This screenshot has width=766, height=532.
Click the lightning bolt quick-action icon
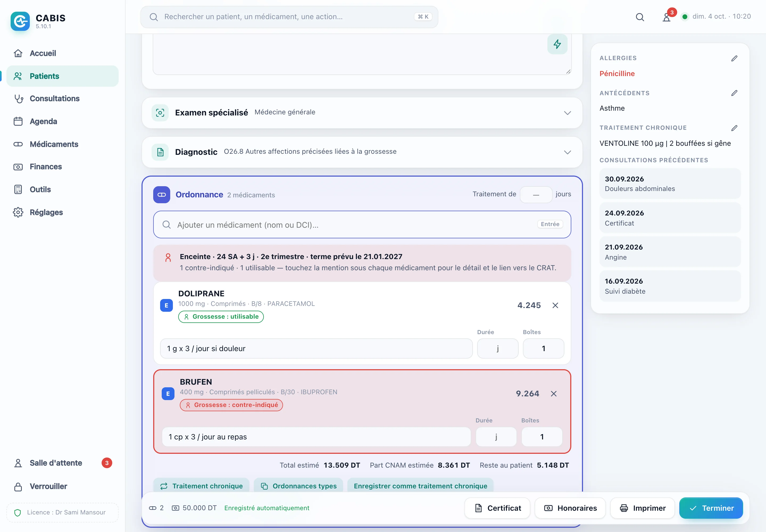point(557,44)
